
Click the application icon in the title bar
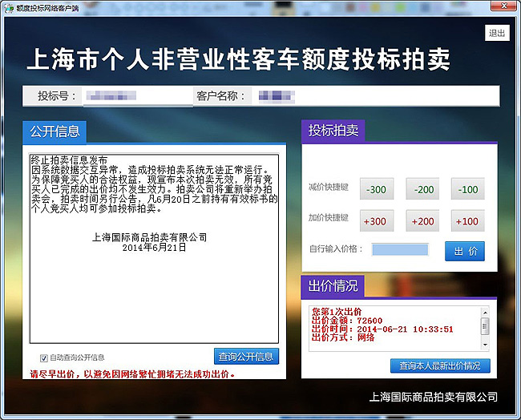(7, 6)
